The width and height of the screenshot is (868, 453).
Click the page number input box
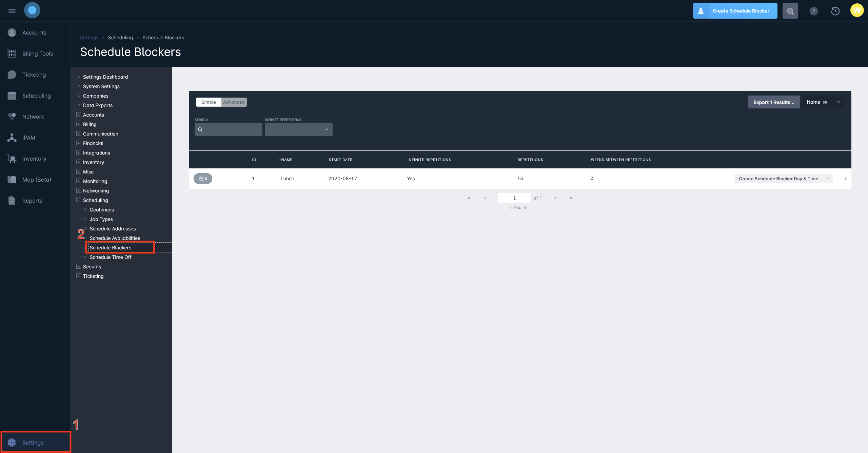point(514,198)
